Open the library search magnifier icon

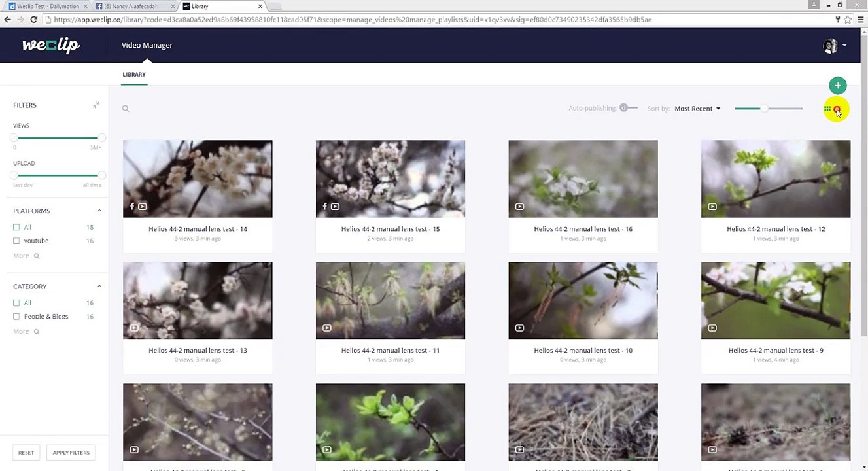[126, 109]
